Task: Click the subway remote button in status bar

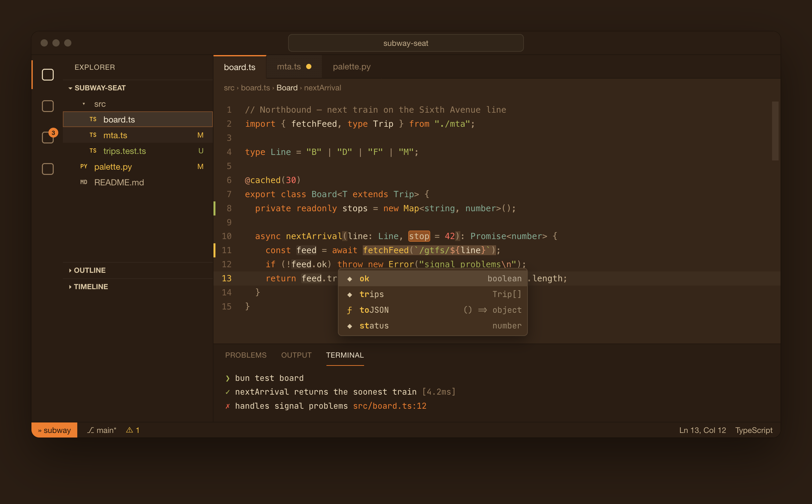Action: [54, 430]
